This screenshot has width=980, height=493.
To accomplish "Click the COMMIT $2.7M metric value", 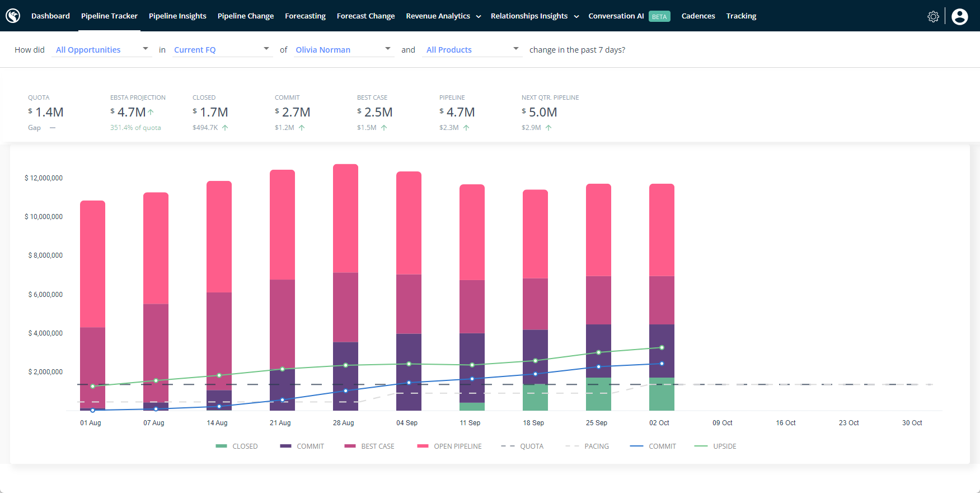I will [x=293, y=112].
